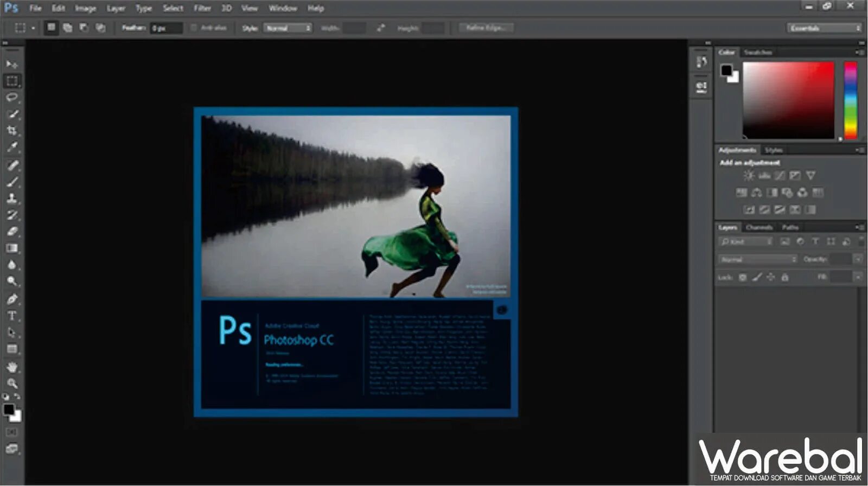Select the Horizontal Type tool
This screenshot has width=868, height=486.
pyautogui.click(x=12, y=316)
